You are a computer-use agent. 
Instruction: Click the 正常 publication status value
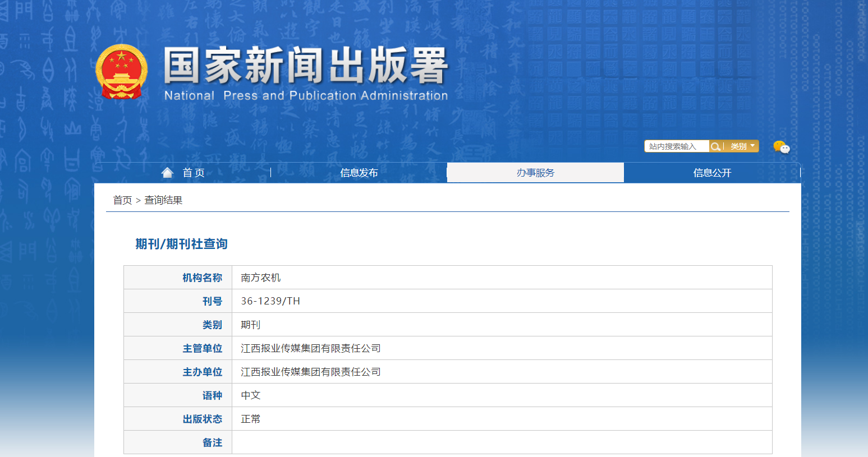(x=251, y=419)
